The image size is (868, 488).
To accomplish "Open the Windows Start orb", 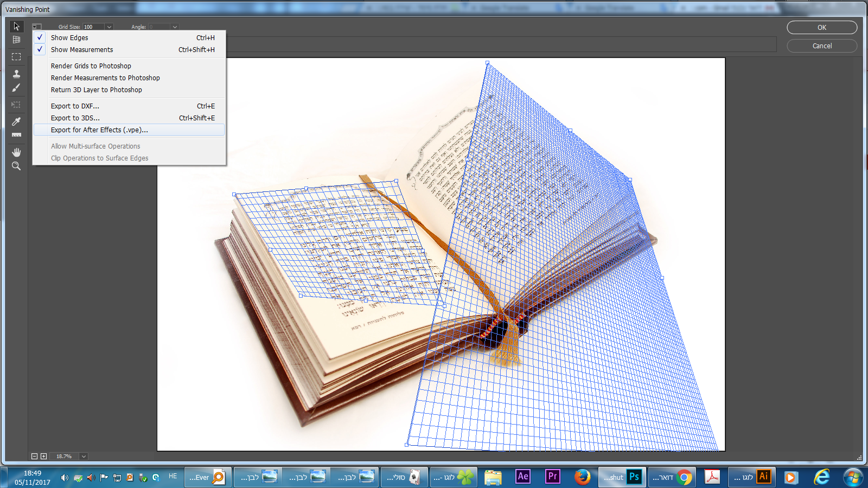I will pyautogui.click(x=853, y=477).
